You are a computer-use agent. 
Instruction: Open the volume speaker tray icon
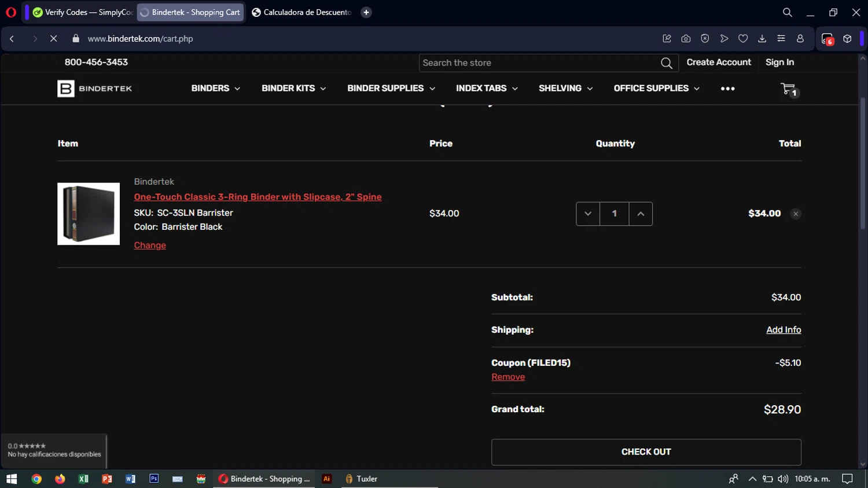point(783,479)
